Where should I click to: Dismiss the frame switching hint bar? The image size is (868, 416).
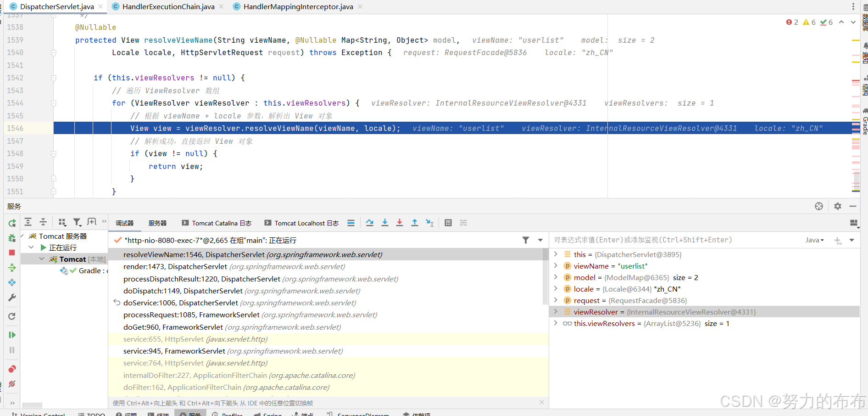[542, 402]
